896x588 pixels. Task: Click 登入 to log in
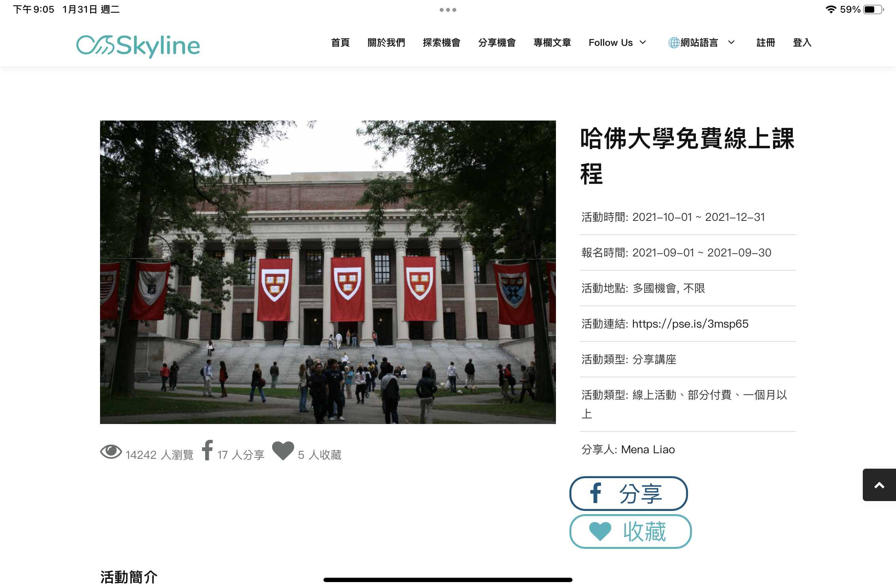(x=802, y=43)
